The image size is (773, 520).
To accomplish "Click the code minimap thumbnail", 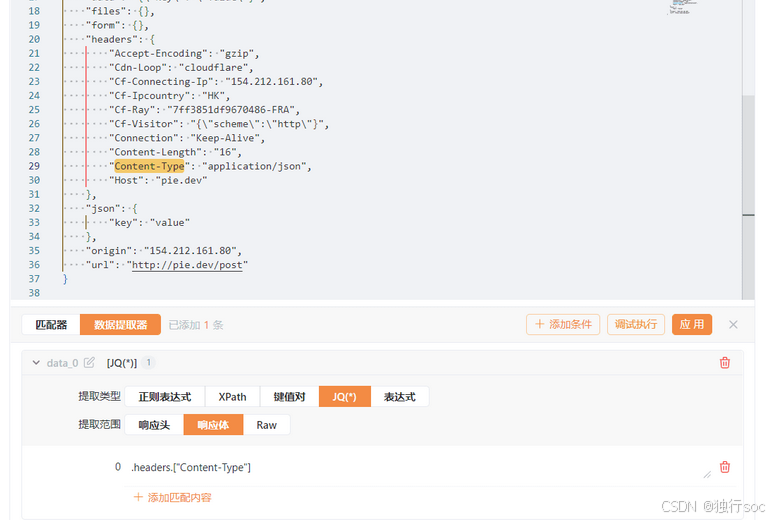I will [x=681, y=7].
